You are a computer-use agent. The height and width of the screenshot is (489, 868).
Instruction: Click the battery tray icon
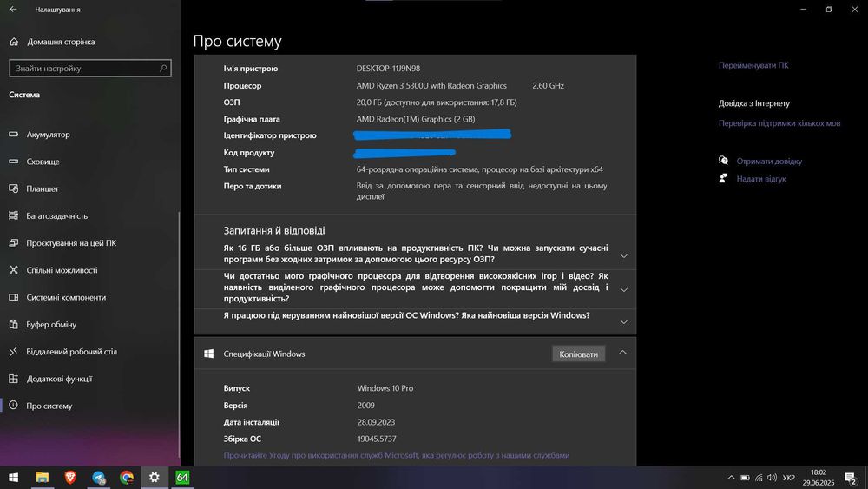tap(745, 478)
